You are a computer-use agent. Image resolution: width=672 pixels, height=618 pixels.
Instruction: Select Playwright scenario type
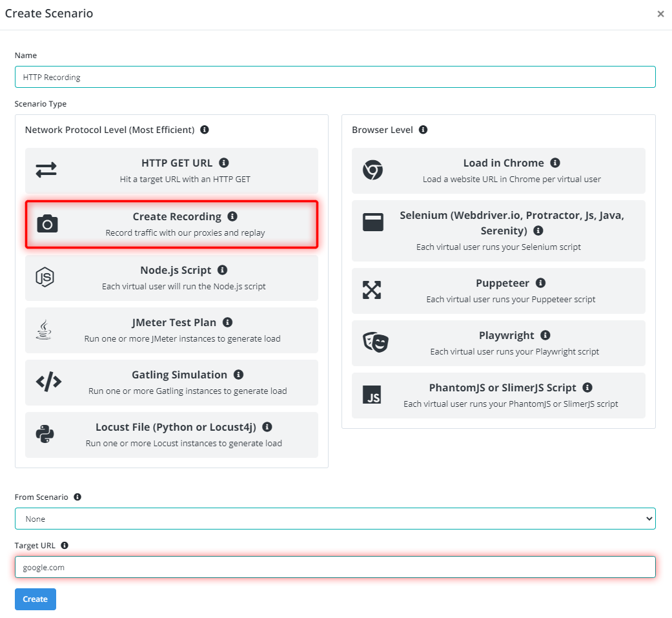click(498, 343)
